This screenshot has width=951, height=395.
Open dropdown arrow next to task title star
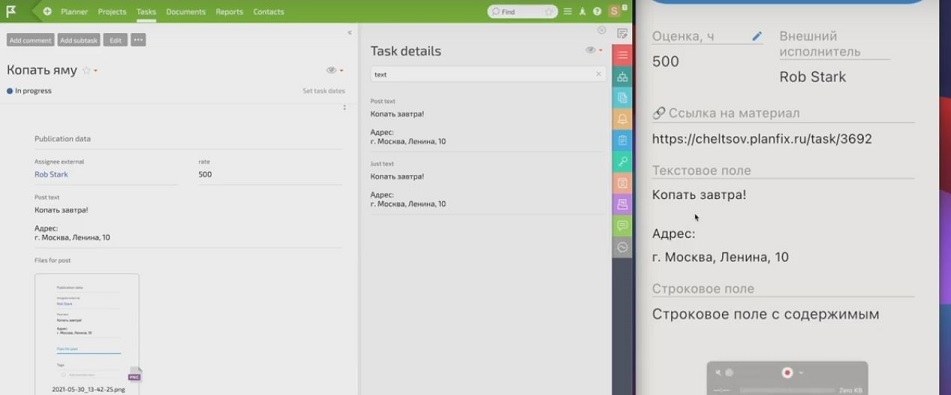[96, 71]
